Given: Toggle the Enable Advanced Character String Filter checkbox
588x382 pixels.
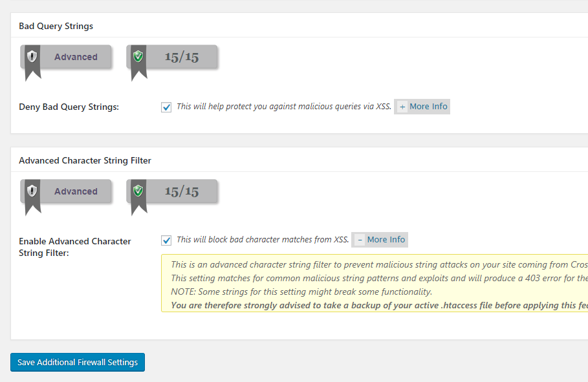Looking at the screenshot, I should pos(166,240).
